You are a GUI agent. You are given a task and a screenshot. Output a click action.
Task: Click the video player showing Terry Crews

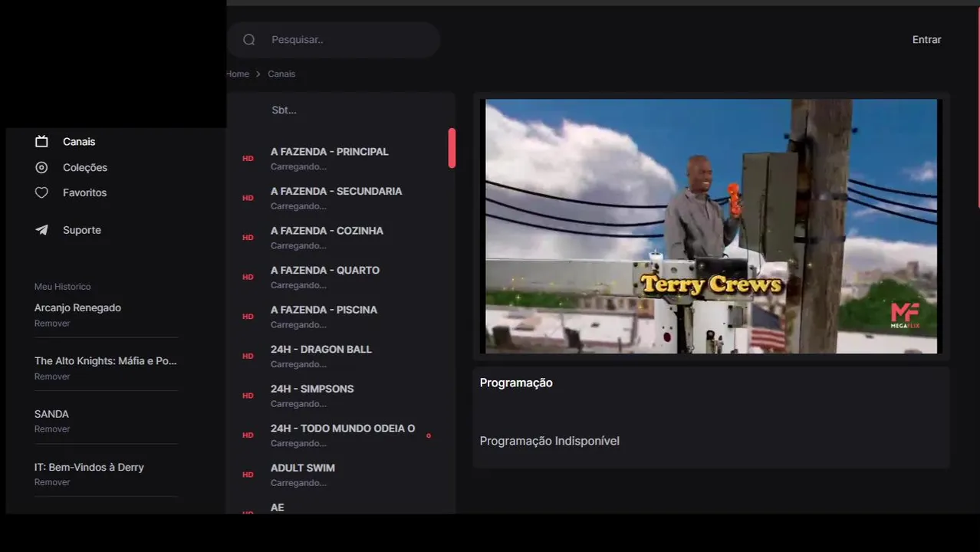tap(711, 226)
